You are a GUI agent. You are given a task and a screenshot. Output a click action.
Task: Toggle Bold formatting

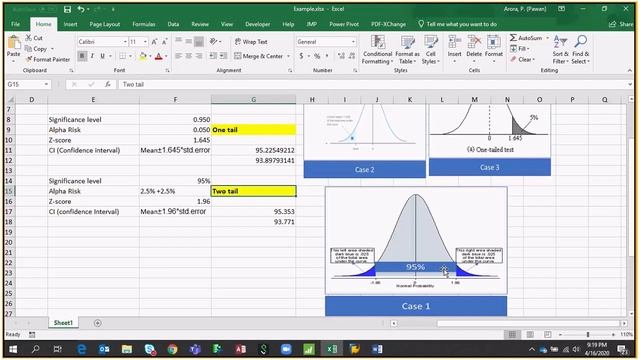coord(82,56)
